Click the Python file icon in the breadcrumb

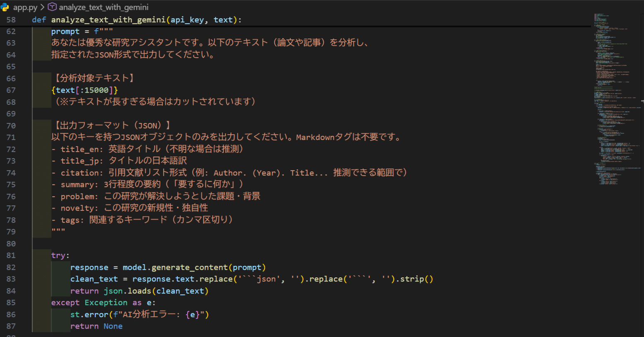tap(5, 7)
